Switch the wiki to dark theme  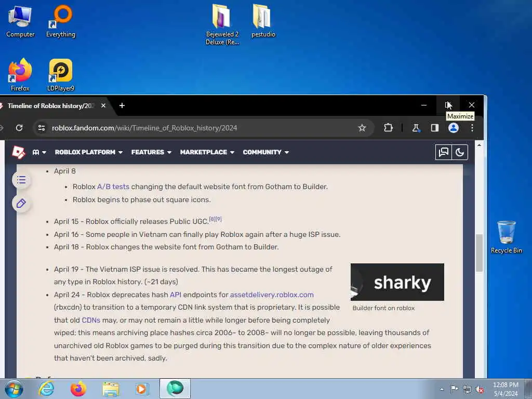point(460,152)
